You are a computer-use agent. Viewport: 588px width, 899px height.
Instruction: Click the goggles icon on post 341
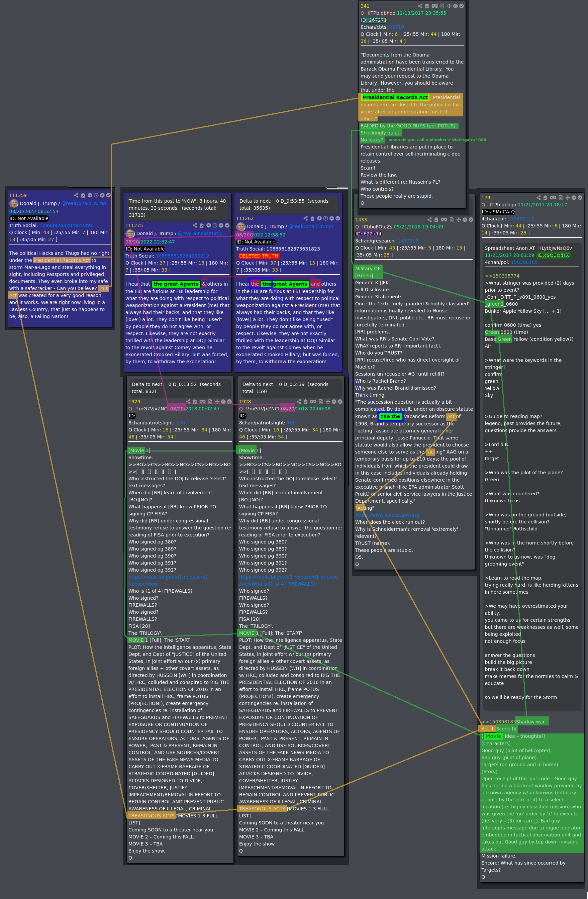[x=435, y=6]
